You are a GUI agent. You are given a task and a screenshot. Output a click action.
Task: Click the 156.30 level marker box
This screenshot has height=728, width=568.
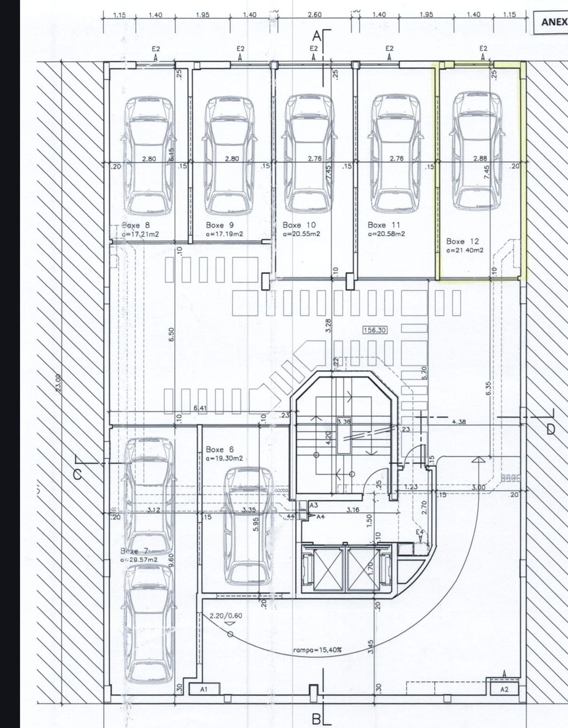375,330
